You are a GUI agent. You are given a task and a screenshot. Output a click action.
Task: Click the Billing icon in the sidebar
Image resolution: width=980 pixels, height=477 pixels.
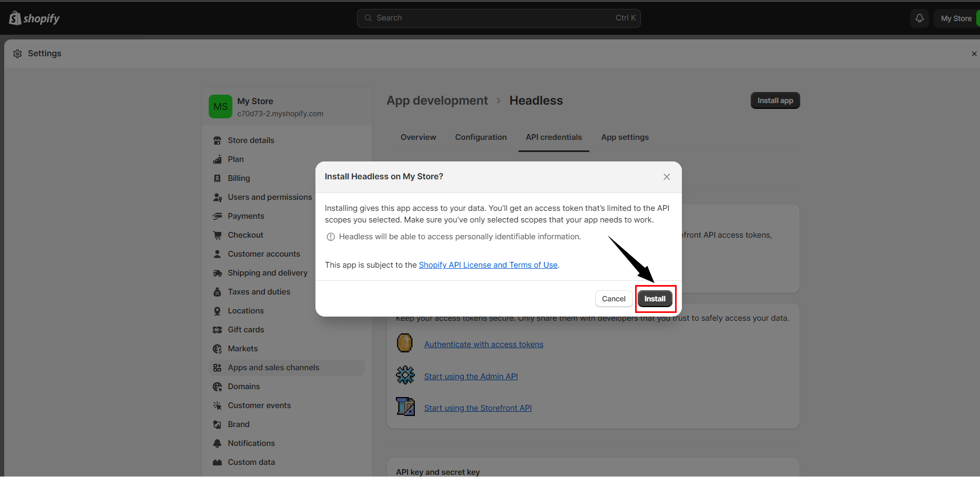pyautogui.click(x=217, y=178)
